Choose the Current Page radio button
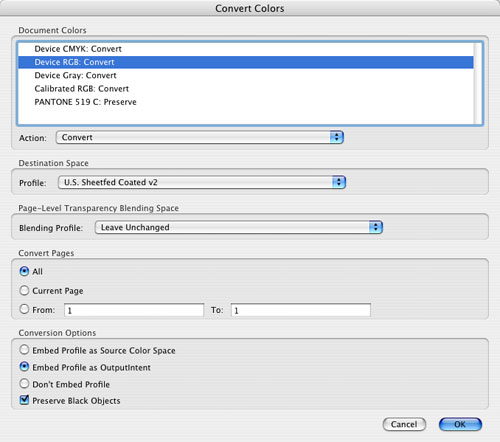 [24, 290]
